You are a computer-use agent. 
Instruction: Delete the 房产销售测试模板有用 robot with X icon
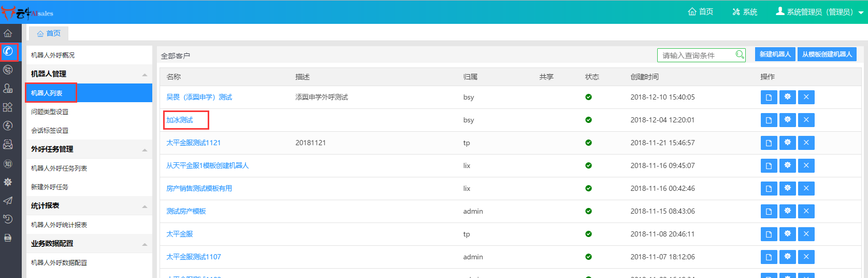[x=806, y=188]
